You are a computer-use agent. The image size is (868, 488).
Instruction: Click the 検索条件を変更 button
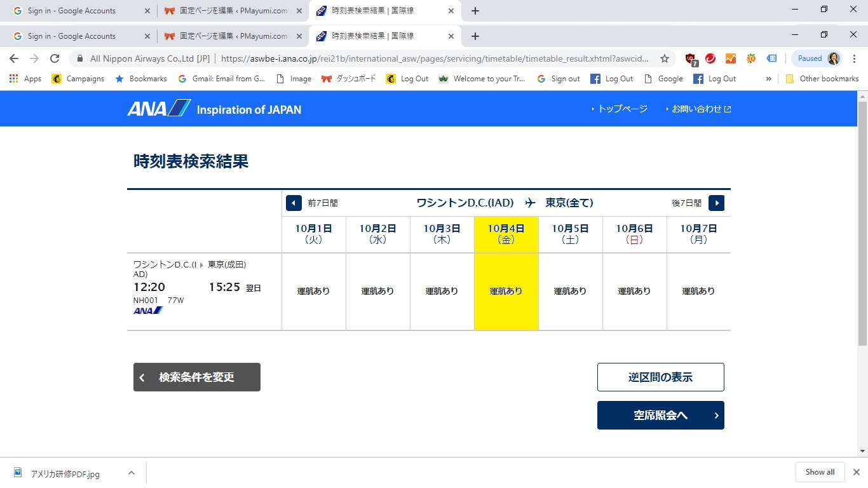197,377
